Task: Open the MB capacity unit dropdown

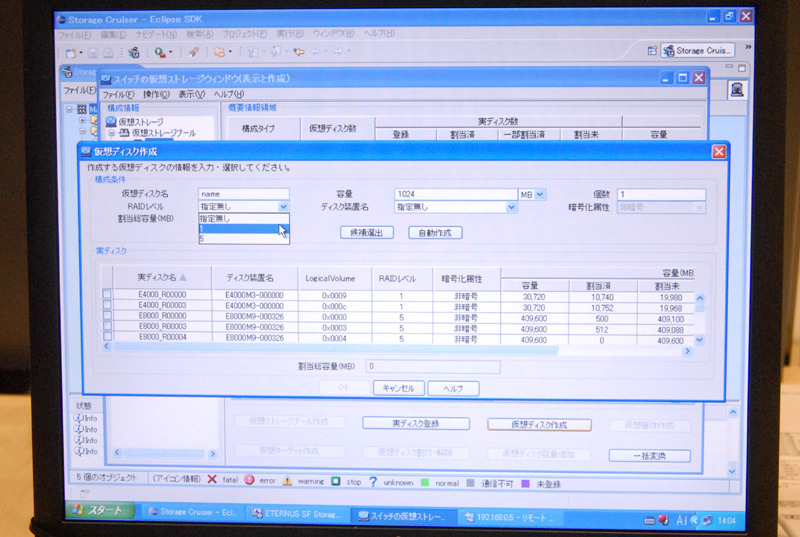Action: click(x=540, y=194)
